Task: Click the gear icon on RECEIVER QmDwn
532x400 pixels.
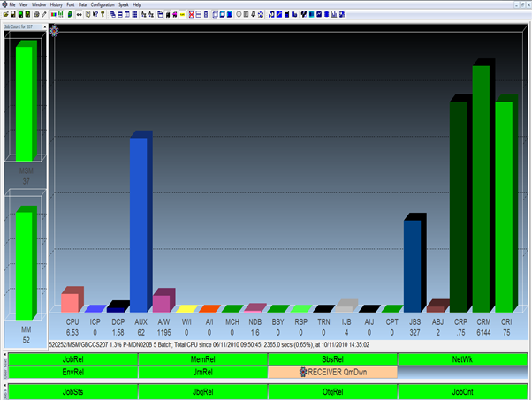Action: pyautogui.click(x=303, y=373)
